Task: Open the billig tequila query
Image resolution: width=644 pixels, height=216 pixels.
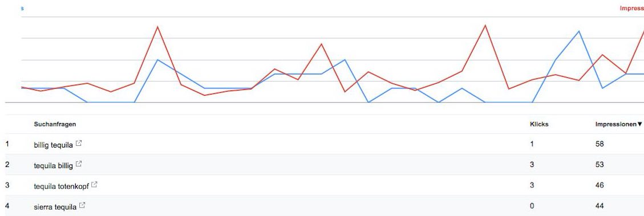Action: (x=54, y=145)
